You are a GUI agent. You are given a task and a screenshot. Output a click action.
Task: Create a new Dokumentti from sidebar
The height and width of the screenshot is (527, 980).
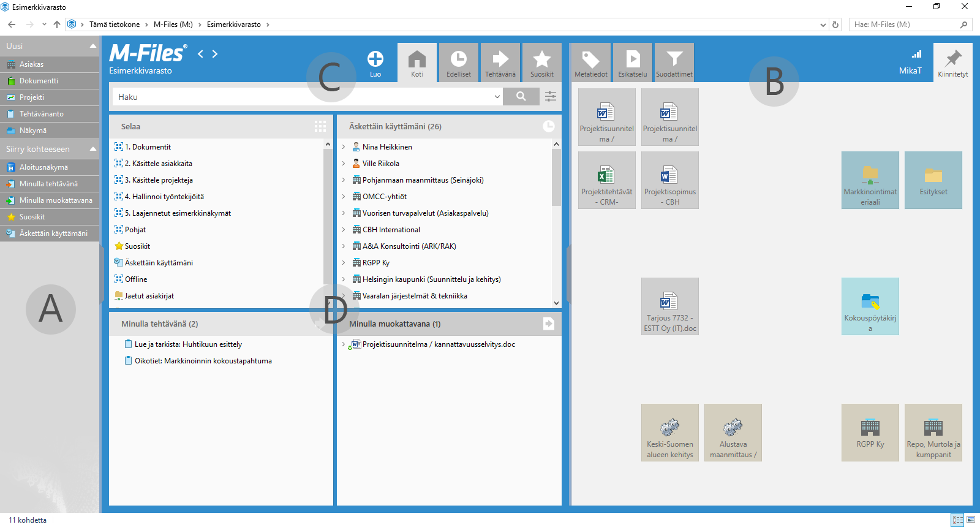[50, 81]
